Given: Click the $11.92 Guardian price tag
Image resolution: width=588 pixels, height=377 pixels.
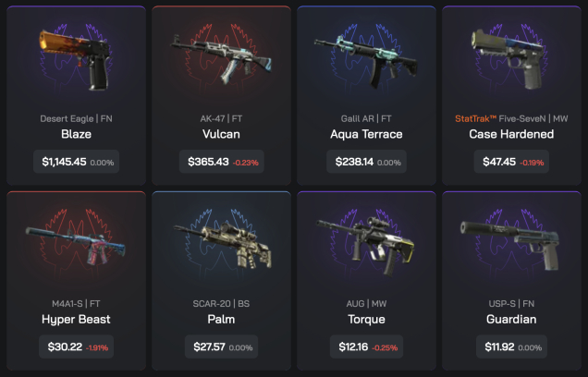Looking at the screenshot, I should pyautogui.click(x=511, y=347).
